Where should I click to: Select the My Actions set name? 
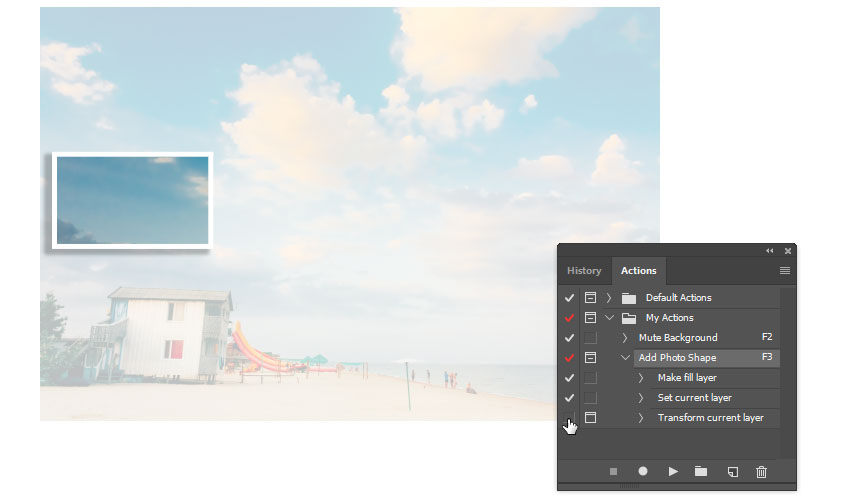coord(669,318)
